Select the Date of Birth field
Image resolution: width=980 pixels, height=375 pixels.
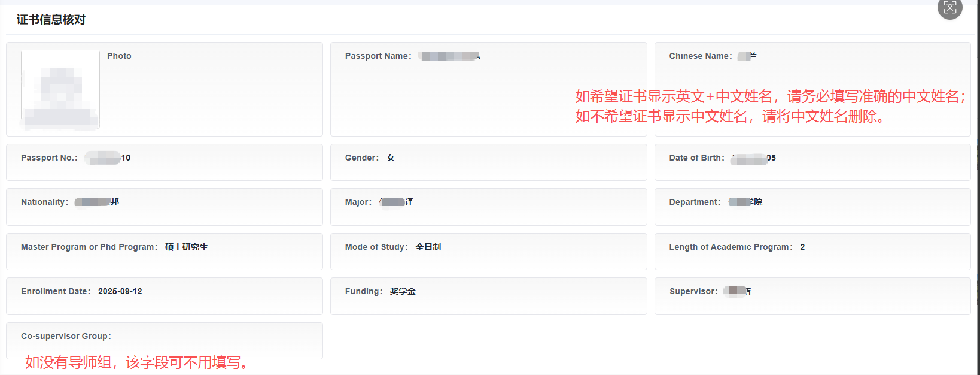(x=812, y=162)
